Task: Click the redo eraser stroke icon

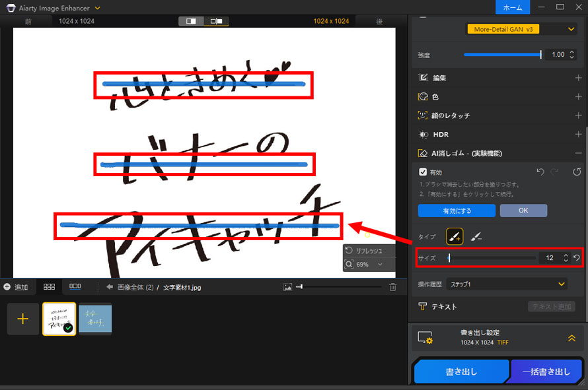Action: click(554, 172)
